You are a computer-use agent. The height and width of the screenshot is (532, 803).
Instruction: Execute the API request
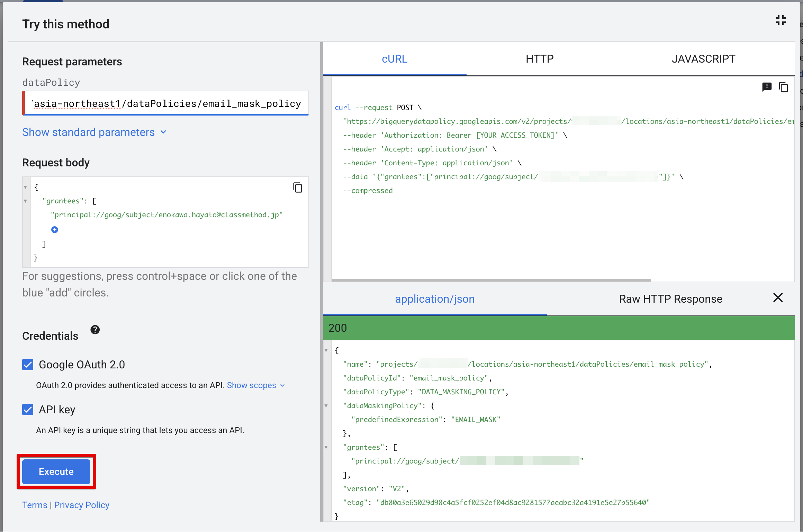56,471
